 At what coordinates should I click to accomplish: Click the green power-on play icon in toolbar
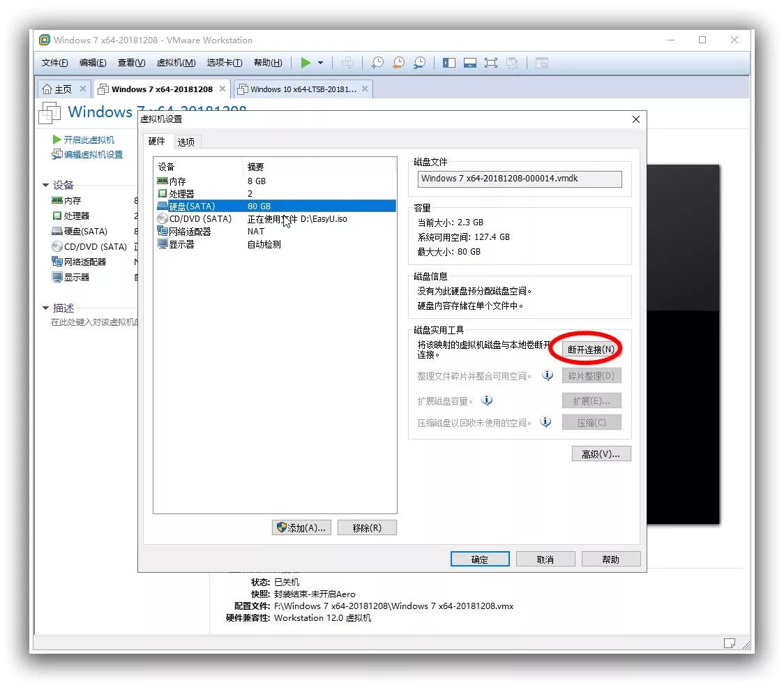tap(306, 63)
